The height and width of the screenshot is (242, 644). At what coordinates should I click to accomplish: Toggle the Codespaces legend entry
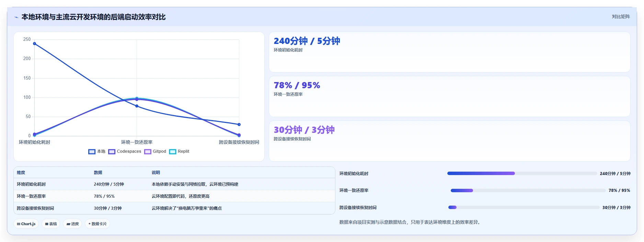coord(125,151)
